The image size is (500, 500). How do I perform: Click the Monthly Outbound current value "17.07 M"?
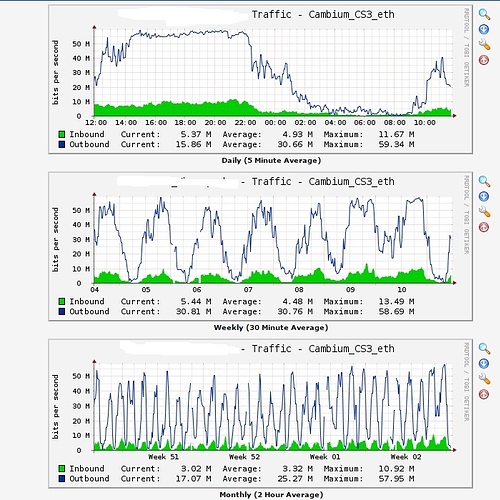pos(194,479)
